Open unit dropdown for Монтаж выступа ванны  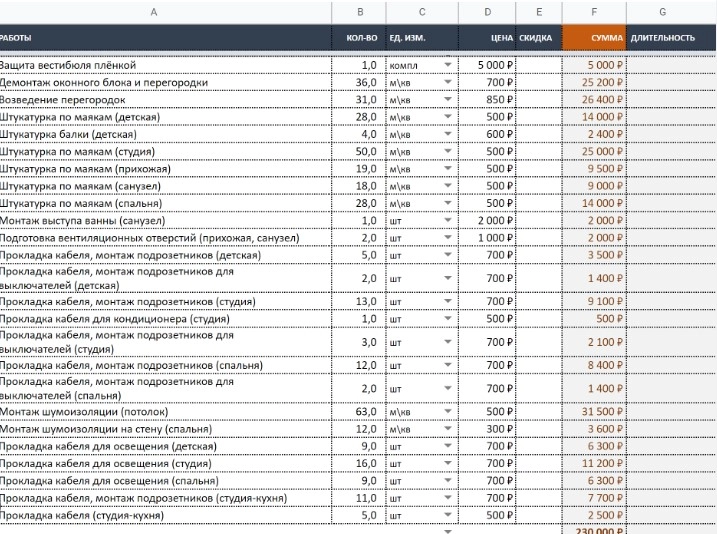click(x=448, y=220)
